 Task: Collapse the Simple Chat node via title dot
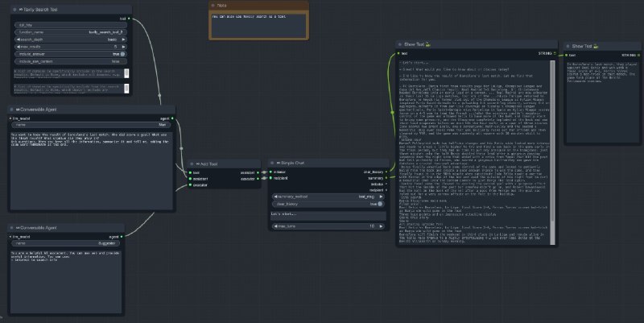(272, 163)
